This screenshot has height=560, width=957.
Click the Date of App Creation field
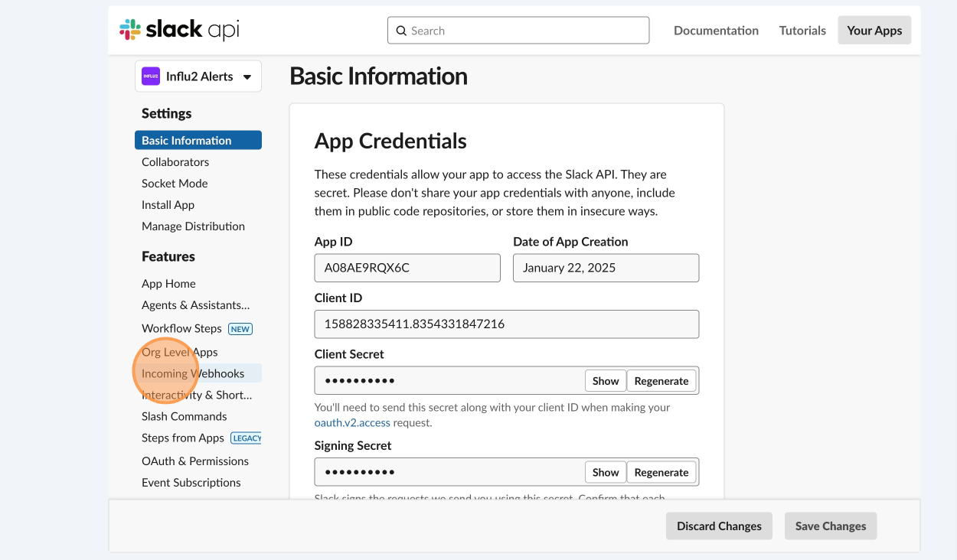click(606, 268)
